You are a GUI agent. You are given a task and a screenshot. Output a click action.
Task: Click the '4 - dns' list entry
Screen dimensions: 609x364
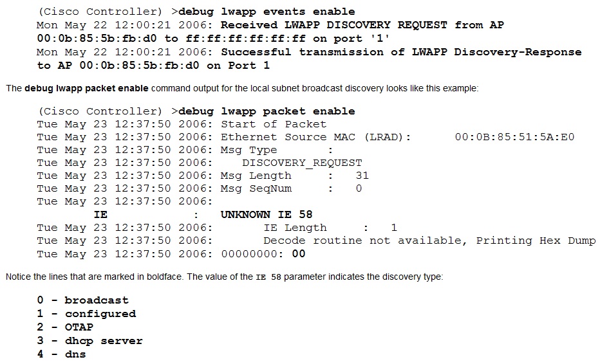click(x=61, y=354)
